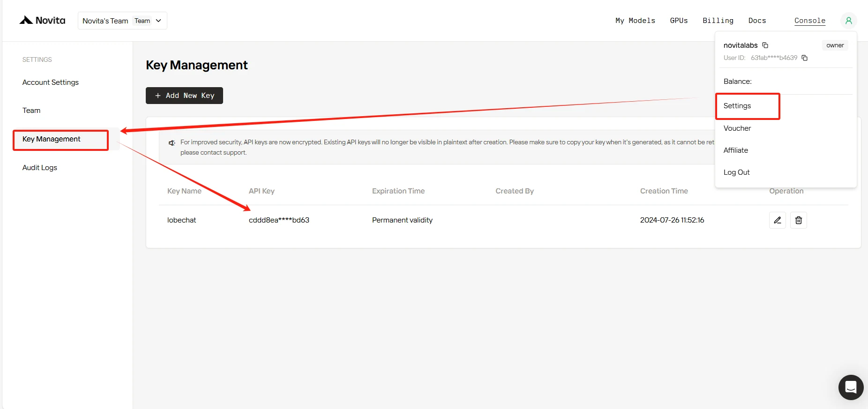Edit the lobechat key

tap(778, 220)
